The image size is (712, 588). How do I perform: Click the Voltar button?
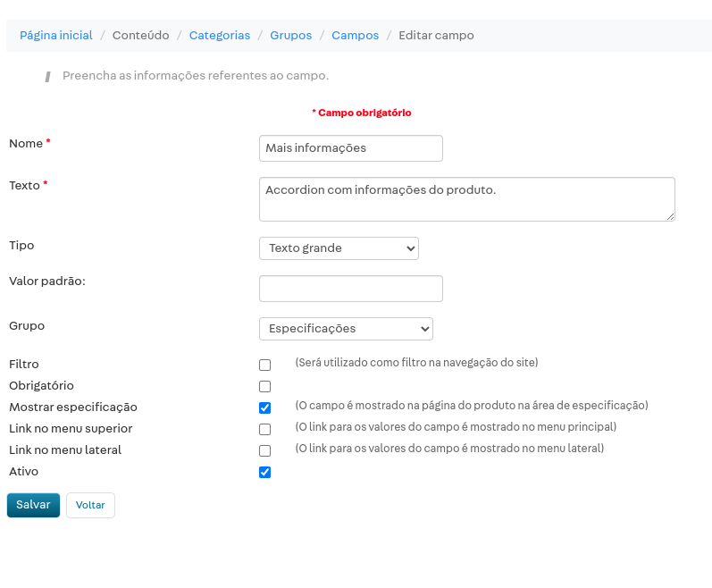pos(90,505)
